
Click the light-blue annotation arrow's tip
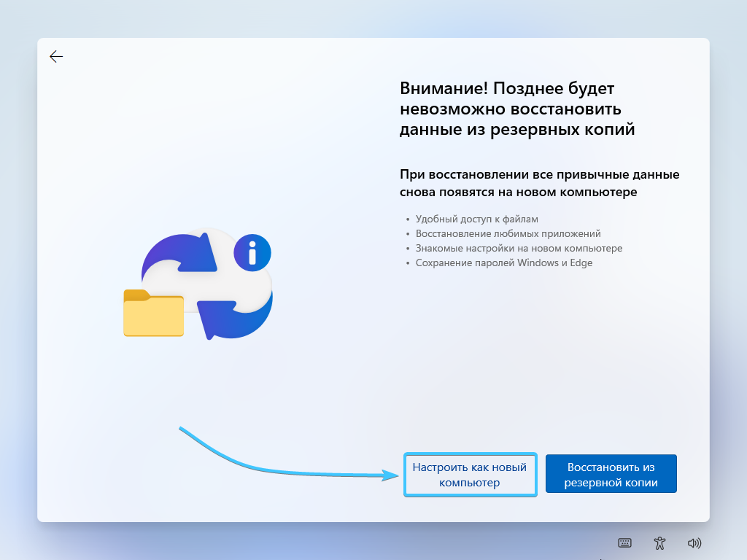398,475
